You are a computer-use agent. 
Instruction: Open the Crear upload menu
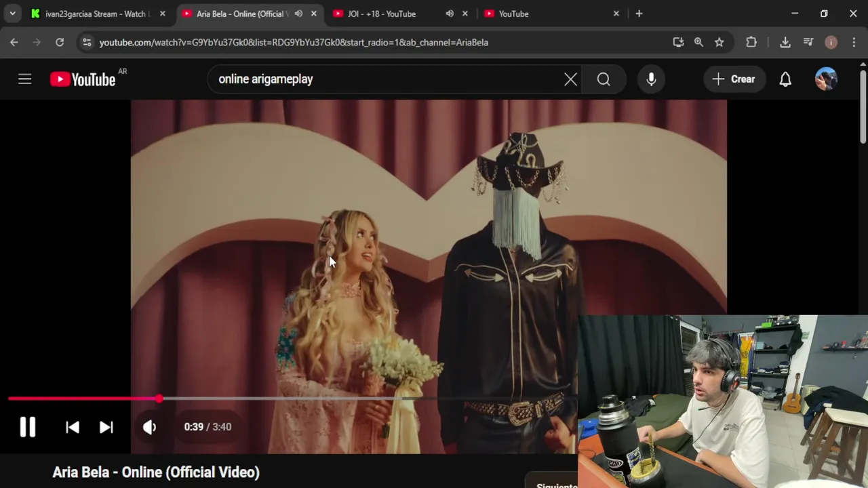(734, 79)
